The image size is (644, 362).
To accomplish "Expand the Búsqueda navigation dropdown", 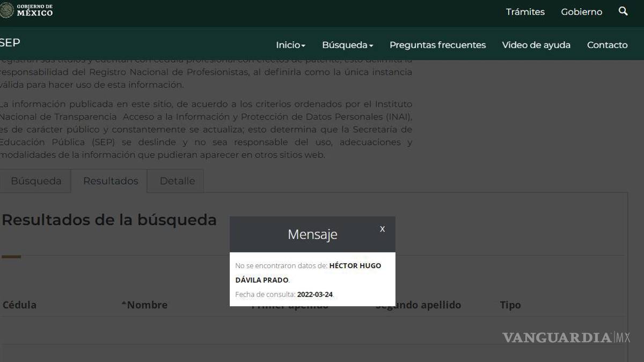I will point(347,45).
